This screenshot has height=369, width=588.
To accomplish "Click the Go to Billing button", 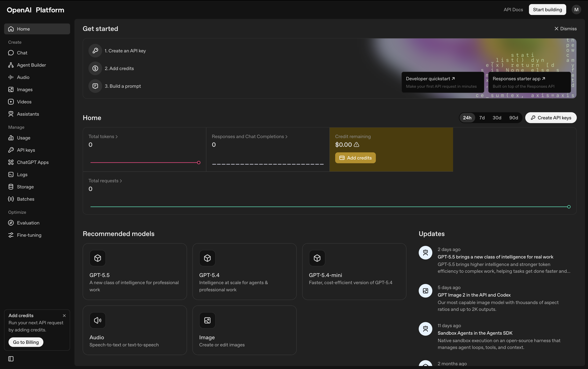I will (x=26, y=342).
